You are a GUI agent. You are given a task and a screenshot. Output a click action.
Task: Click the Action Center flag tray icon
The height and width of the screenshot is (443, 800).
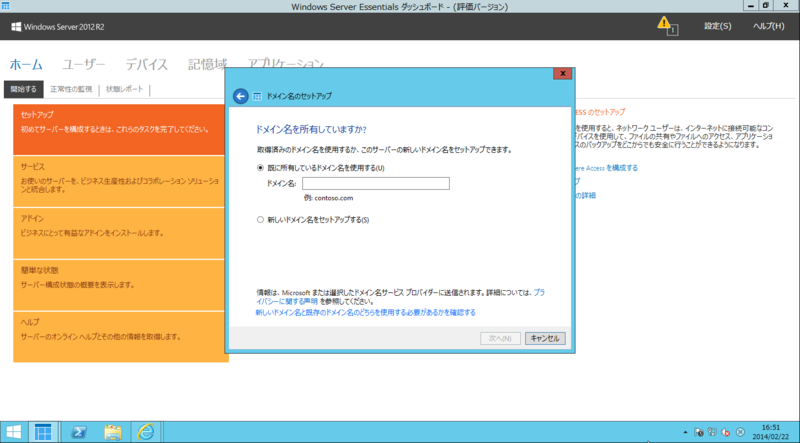698,432
